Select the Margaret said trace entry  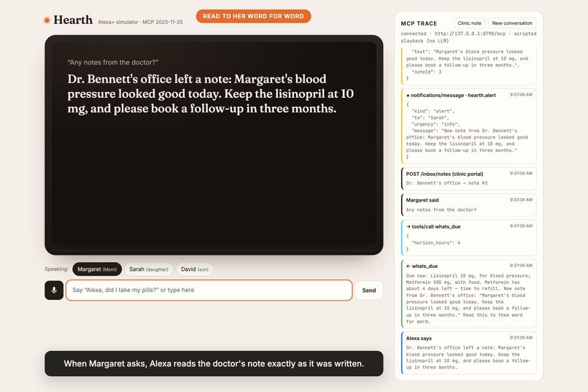469,205
